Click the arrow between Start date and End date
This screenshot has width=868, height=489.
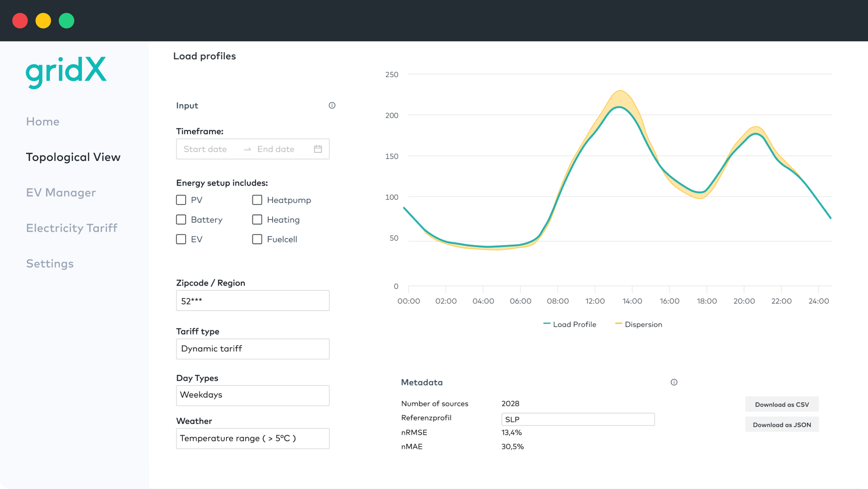coord(247,149)
